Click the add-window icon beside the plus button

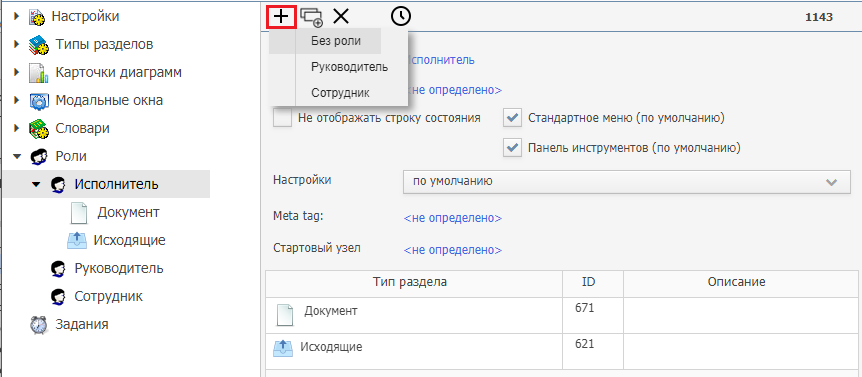[x=312, y=17]
